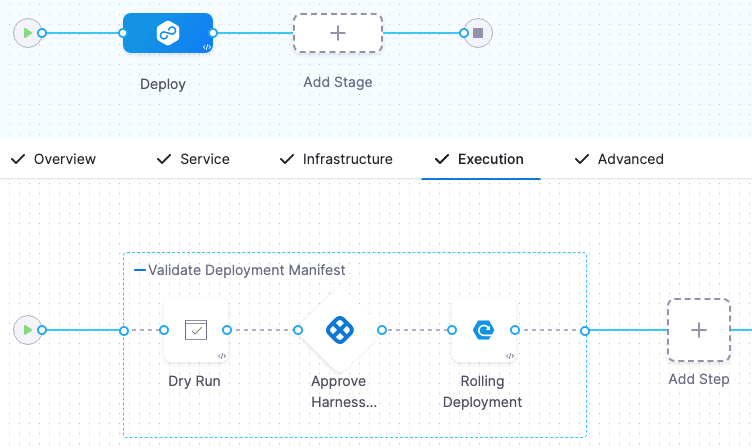Click the pipeline end stop icon
The image size is (752, 448).
click(478, 33)
